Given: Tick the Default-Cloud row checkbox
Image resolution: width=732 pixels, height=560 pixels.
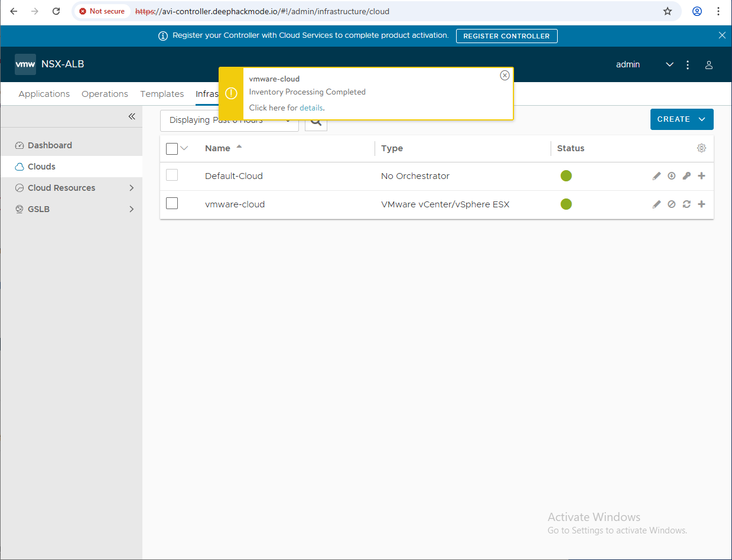Looking at the screenshot, I should [172, 175].
